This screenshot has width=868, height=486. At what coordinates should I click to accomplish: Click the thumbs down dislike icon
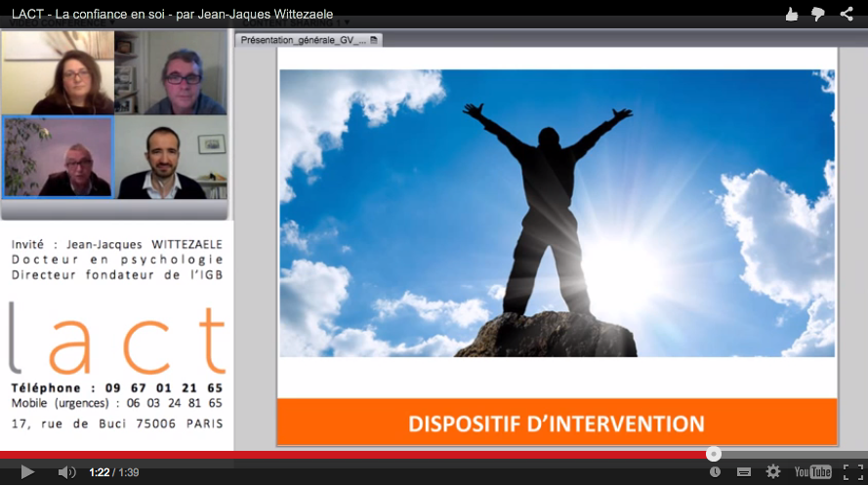point(818,14)
